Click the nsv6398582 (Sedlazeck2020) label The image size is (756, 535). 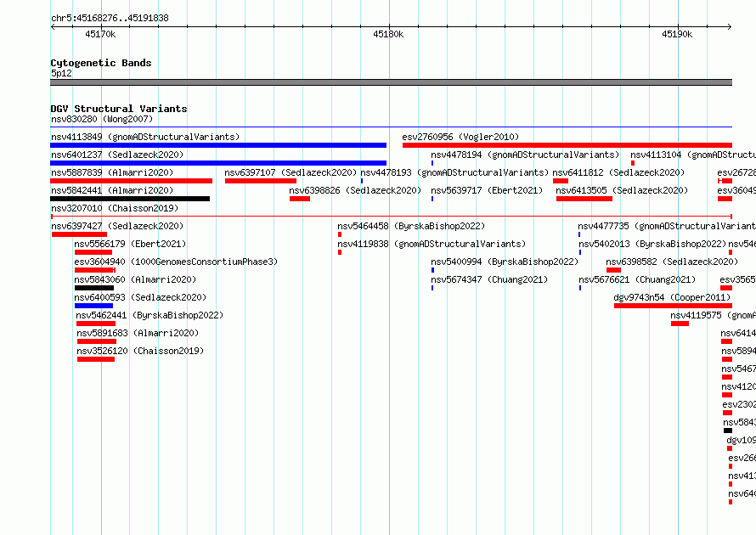click(x=672, y=262)
